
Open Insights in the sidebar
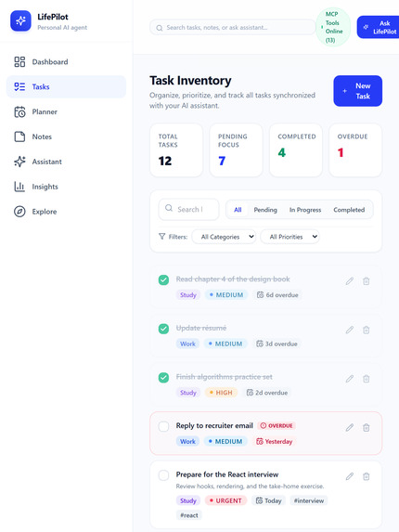(x=66, y=187)
